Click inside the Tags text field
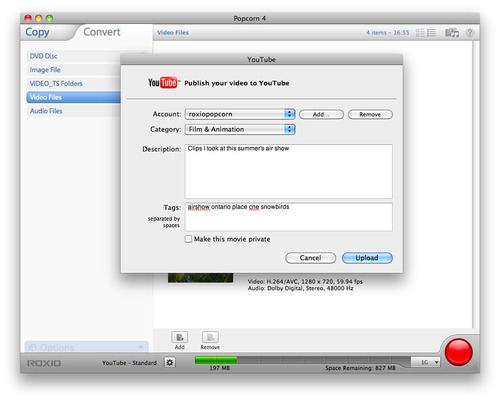The width and height of the screenshot is (500, 401). pos(289,217)
